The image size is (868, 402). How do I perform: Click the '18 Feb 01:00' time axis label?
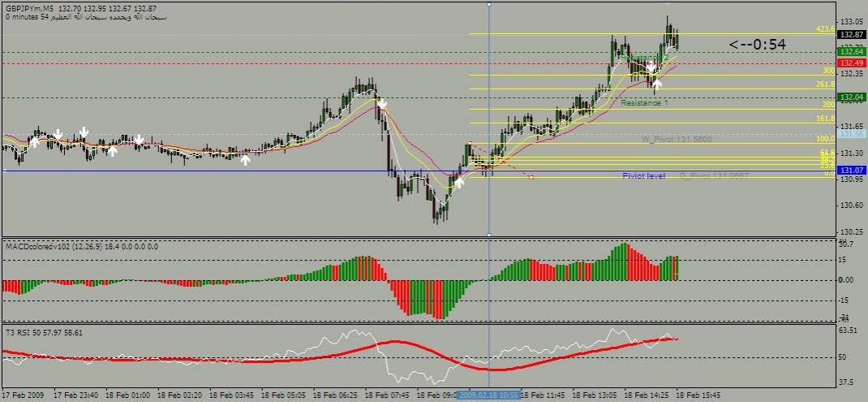(x=127, y=396)
